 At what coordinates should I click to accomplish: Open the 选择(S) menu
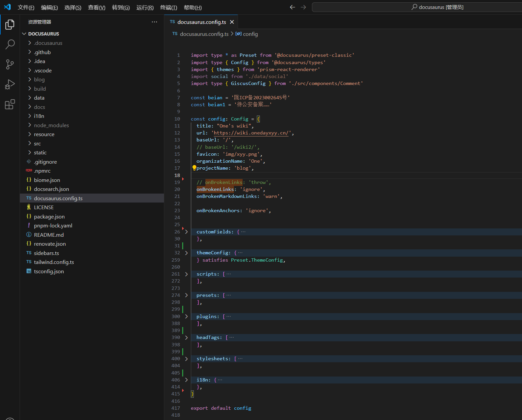[x=73, y=7]
